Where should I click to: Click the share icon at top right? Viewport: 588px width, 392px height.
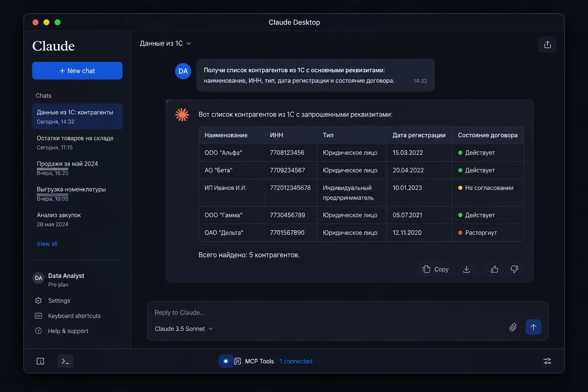[547, 44]
